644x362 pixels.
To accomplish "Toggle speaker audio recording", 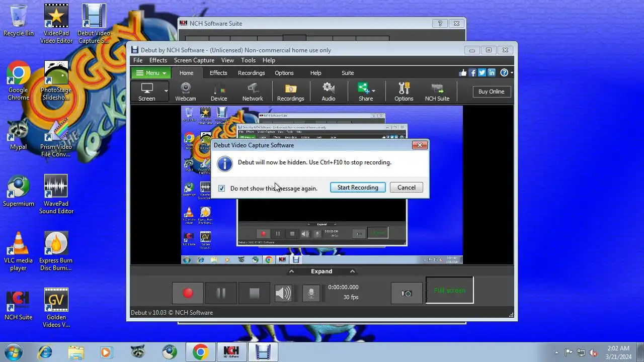I will point(283,293).
